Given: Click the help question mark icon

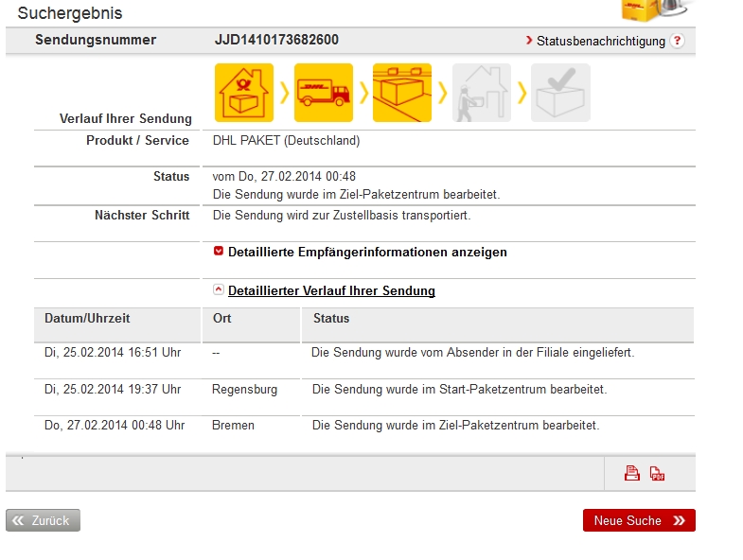Looking at the screenshot, I should 677,42.
